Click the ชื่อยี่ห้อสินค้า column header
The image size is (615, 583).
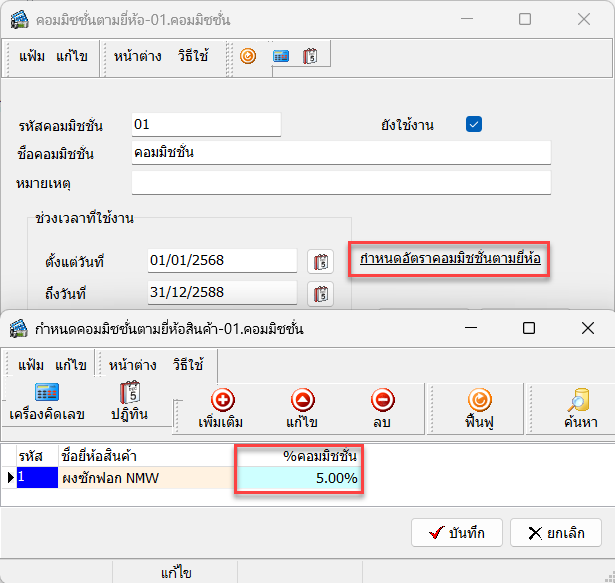point(147,456)
